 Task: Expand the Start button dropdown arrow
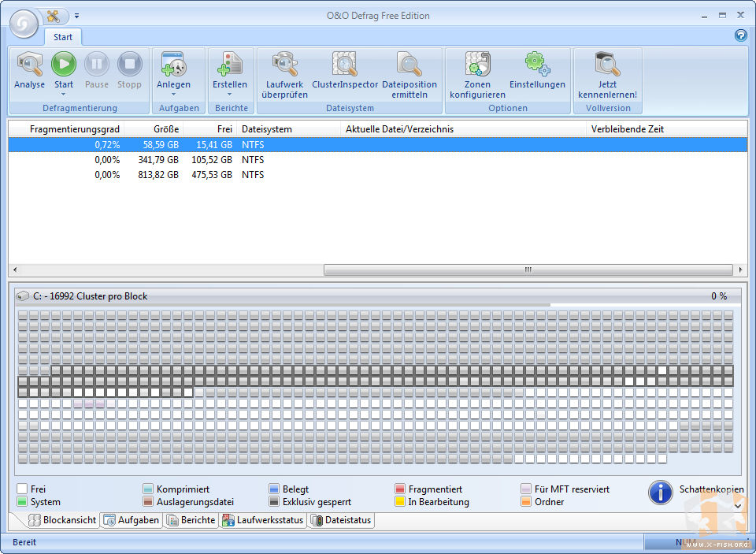coord(64,95)
